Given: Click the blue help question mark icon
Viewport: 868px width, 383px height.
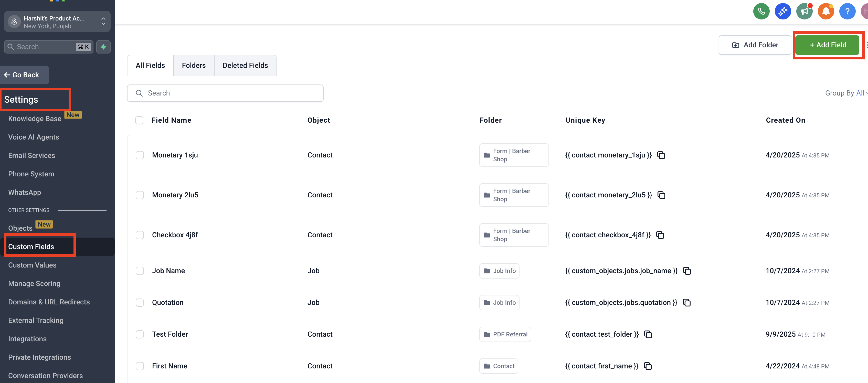Looking at the screenshot, I should point(847,12).
